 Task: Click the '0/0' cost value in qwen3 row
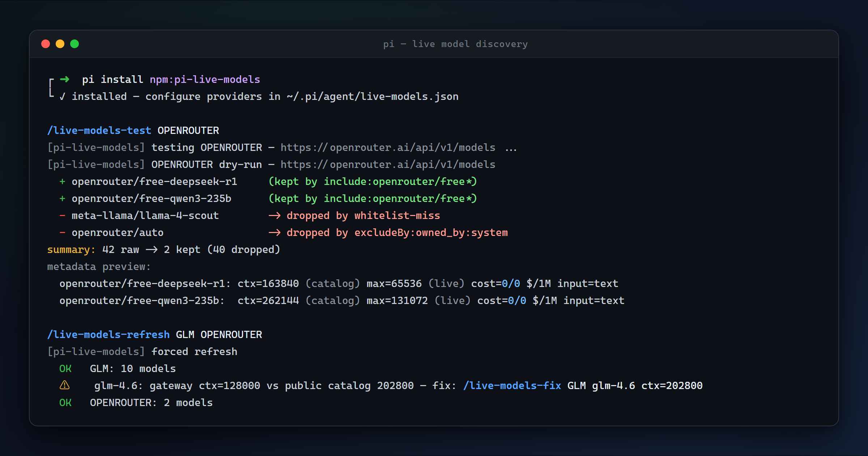pyautogui.click(x=517, y=301)
